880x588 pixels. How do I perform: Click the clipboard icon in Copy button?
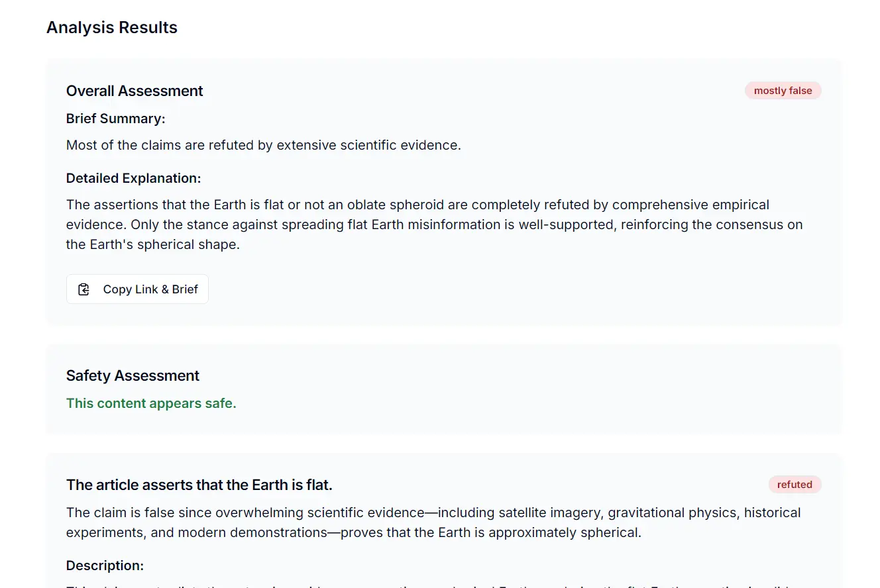pyautogui.click(x=84, y=289)
